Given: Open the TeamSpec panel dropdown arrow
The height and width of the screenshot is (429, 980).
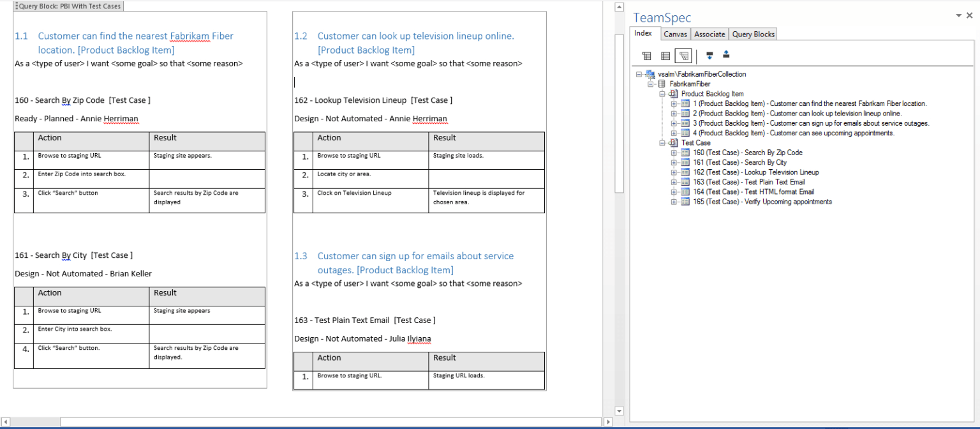Looking at the screenshot, I should (959, 15).
